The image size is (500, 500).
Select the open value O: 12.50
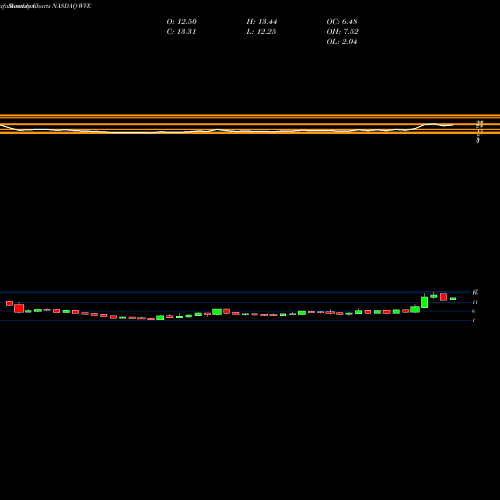(182, 22)
